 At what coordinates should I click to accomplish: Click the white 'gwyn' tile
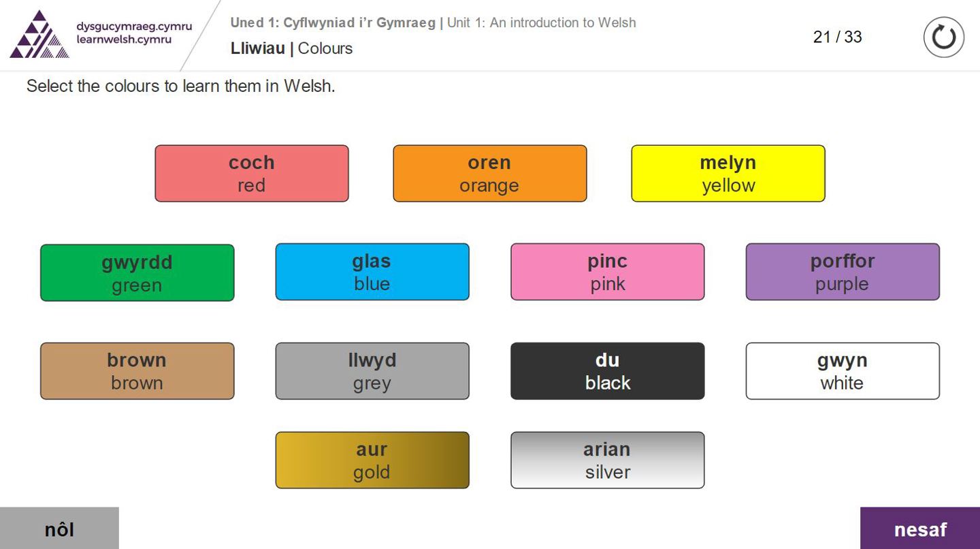(842, 371)
